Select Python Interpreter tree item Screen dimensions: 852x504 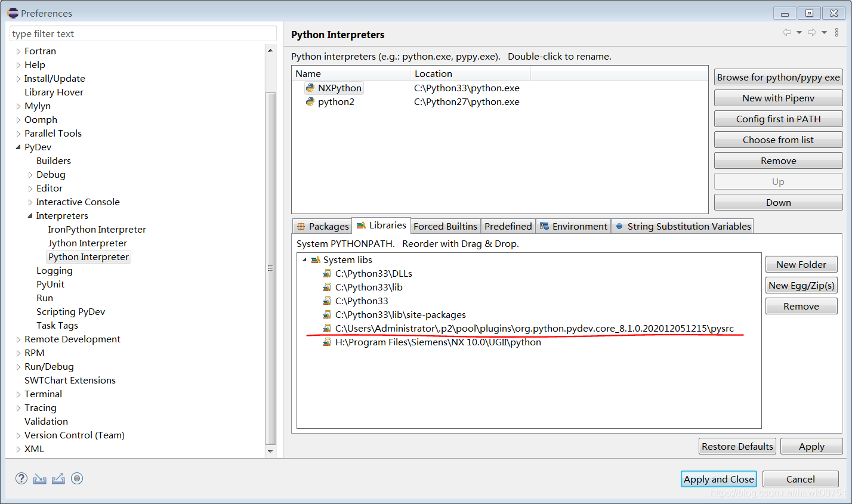pos(88,257)
